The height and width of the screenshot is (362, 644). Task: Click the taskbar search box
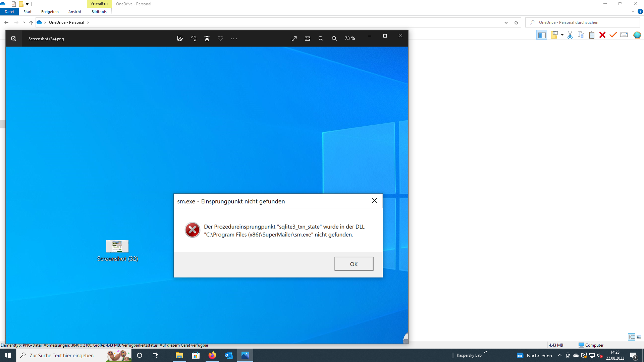pyautogui.click(x=74, y=355)
